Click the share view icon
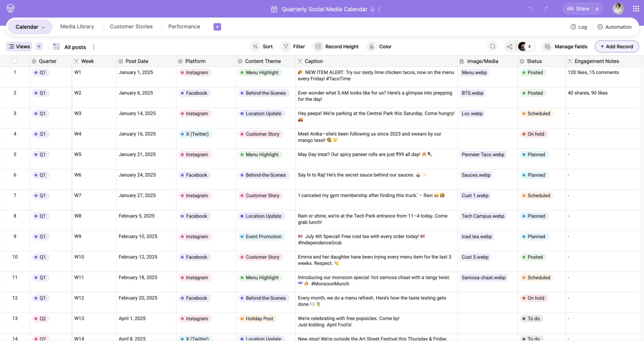The image size is (644, 341). (509, 46)
